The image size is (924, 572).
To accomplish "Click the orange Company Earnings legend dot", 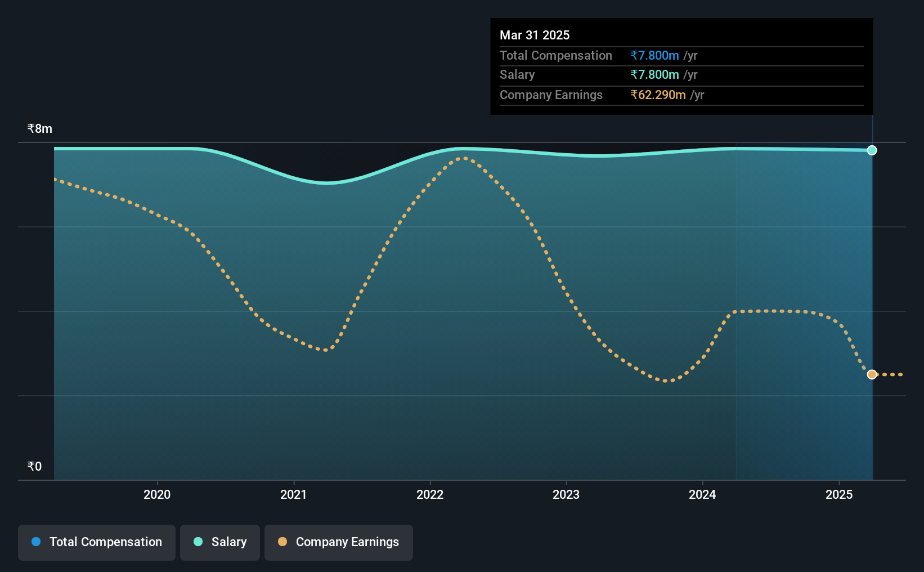I will coord(282,542).
